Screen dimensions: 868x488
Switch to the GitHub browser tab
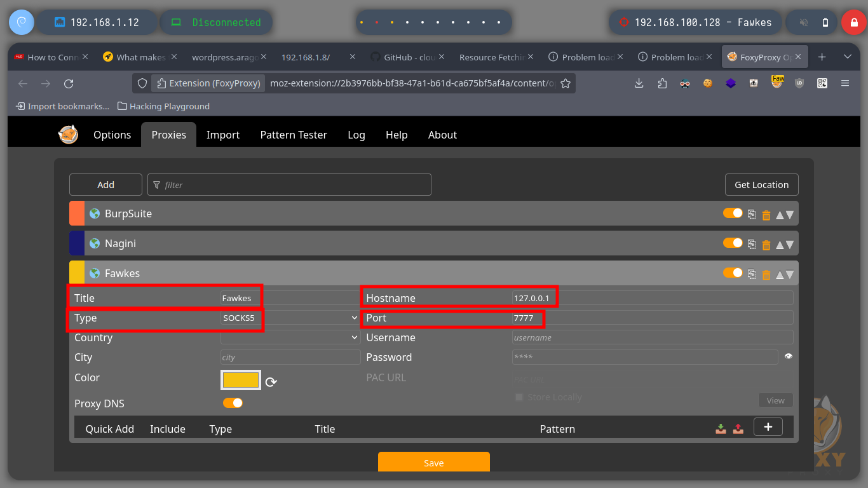coord(408,57)
